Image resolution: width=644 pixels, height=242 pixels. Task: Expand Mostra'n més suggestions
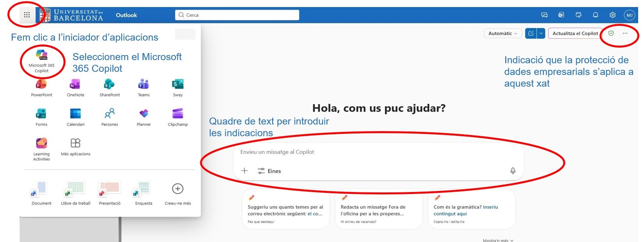[x=498, y=240]
